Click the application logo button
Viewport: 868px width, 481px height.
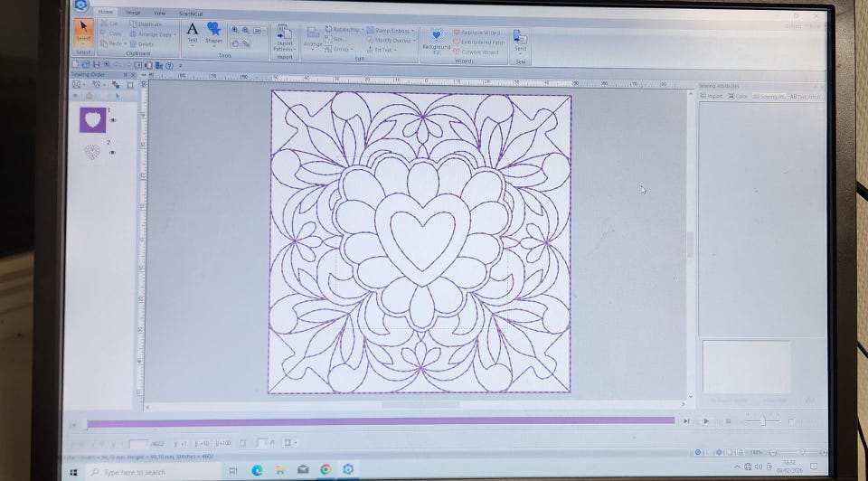pyautogui.click(x=80, y=5)
